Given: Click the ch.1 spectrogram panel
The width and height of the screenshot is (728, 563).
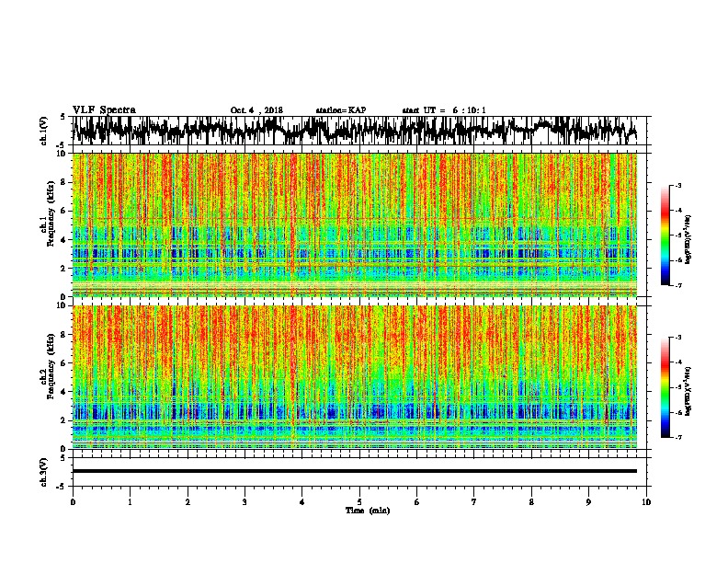Looking at the screenshot, I should click(355, 224).
